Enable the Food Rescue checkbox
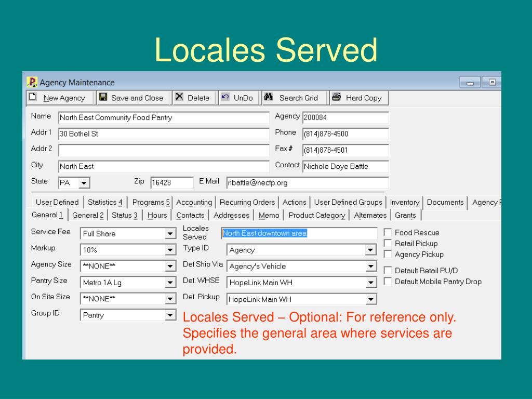 (x=388, y=232)
